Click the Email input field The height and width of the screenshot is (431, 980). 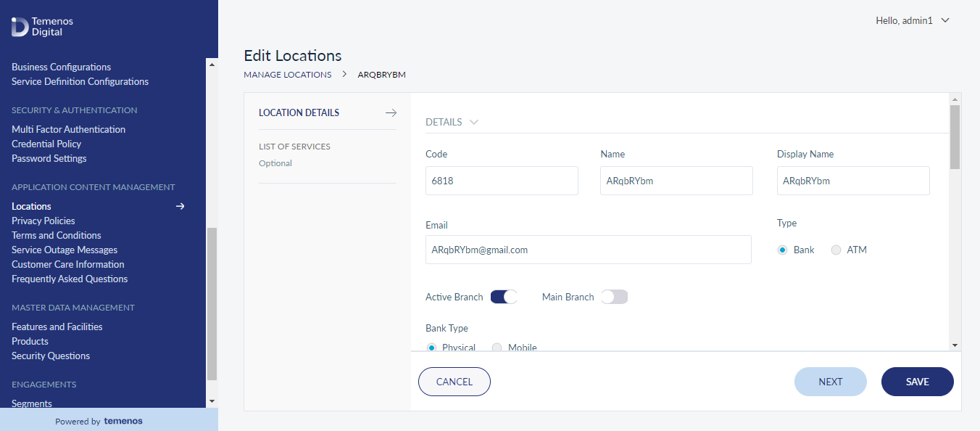pyautogui.click(x=589, y=250)
